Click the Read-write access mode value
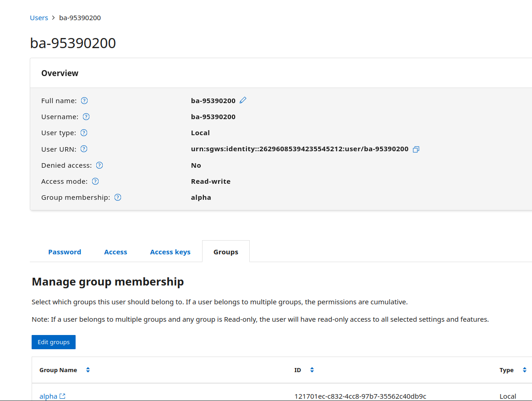The image size is (532, 401). point(211,181)
